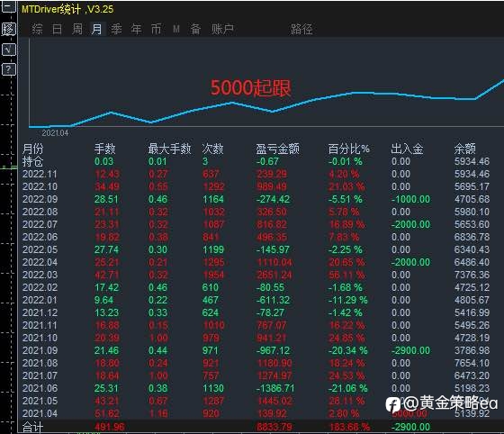Select the 币 currency tab
504x434 pixels.
coord(157,29)
